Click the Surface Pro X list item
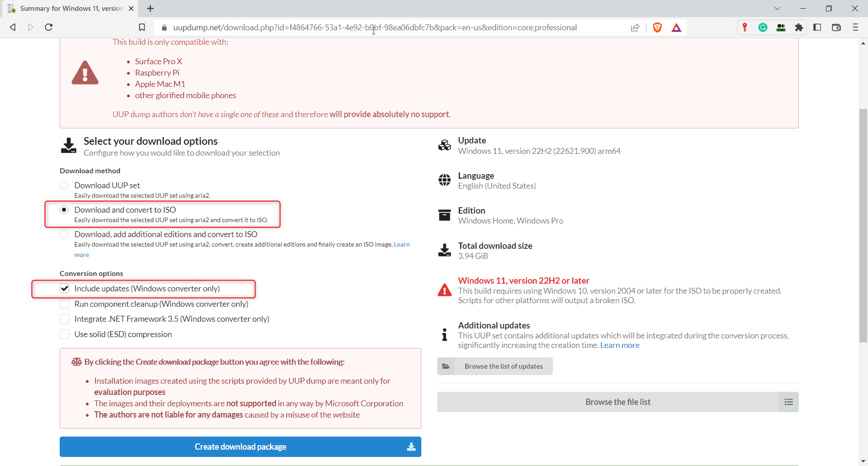This screenshot has height=466, width=868. pyautogui.click(x=158, y=62)
